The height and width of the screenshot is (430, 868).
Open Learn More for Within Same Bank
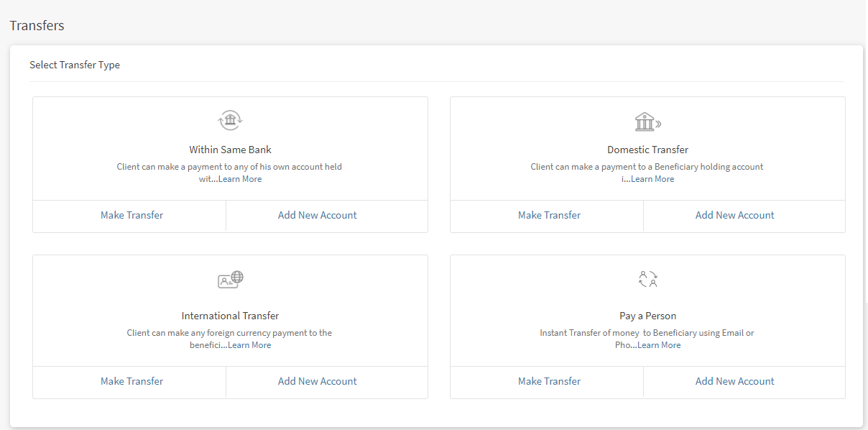(x=240, y=179)
